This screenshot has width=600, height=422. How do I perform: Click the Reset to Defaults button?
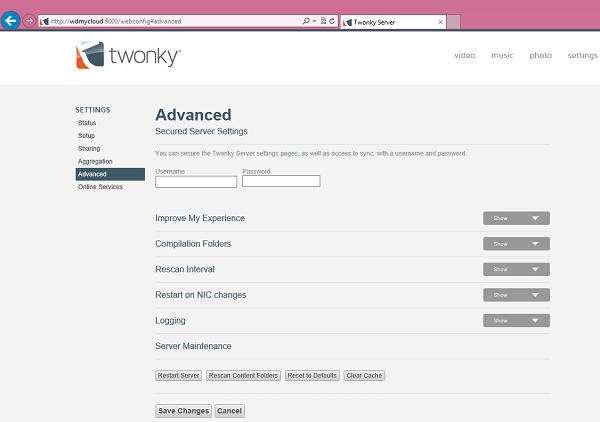(x=312, y=376)
